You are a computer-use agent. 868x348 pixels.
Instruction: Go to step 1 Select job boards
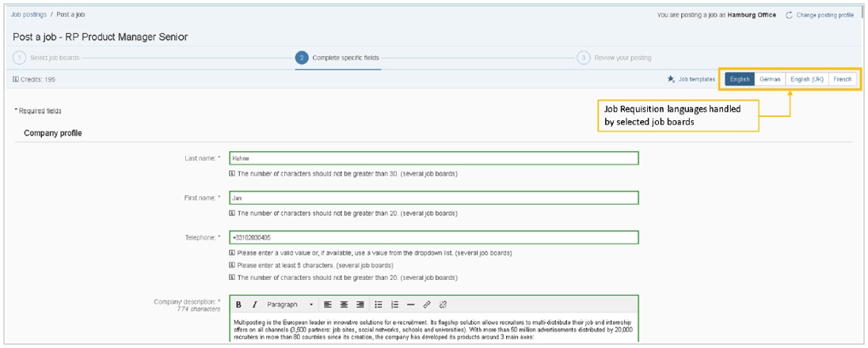[x=48, y=58]
